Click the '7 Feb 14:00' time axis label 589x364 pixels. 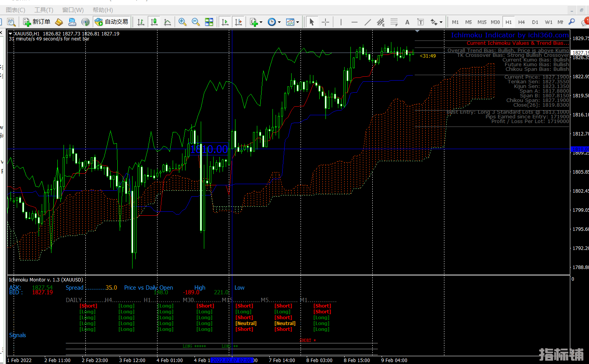282,360
